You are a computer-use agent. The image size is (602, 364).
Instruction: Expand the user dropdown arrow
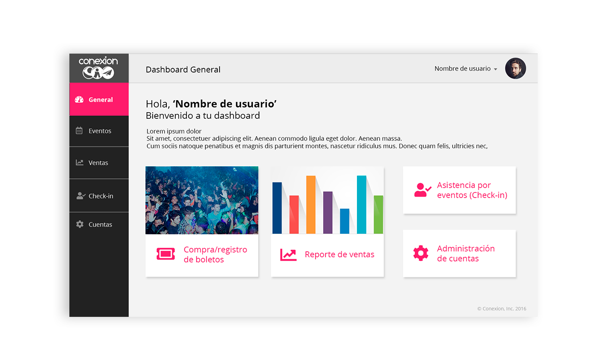coord(496,69)
